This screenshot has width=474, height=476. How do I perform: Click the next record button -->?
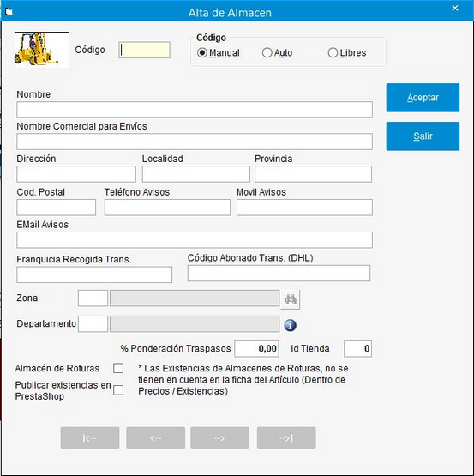[220, 437]
